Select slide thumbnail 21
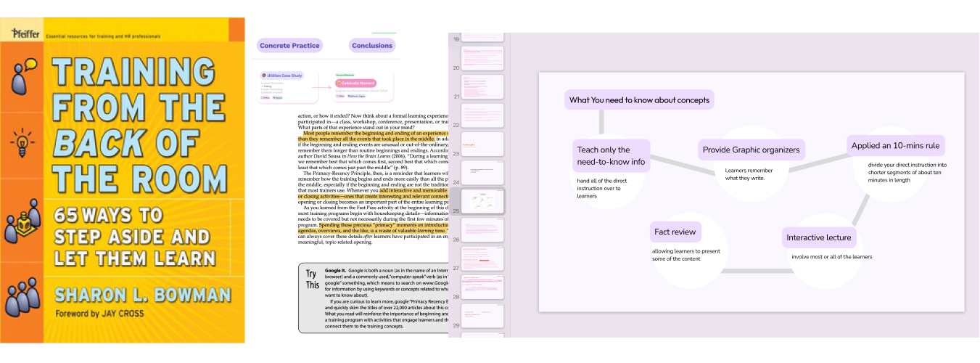Screen dimensions: 980x363 tap(484, 86)
